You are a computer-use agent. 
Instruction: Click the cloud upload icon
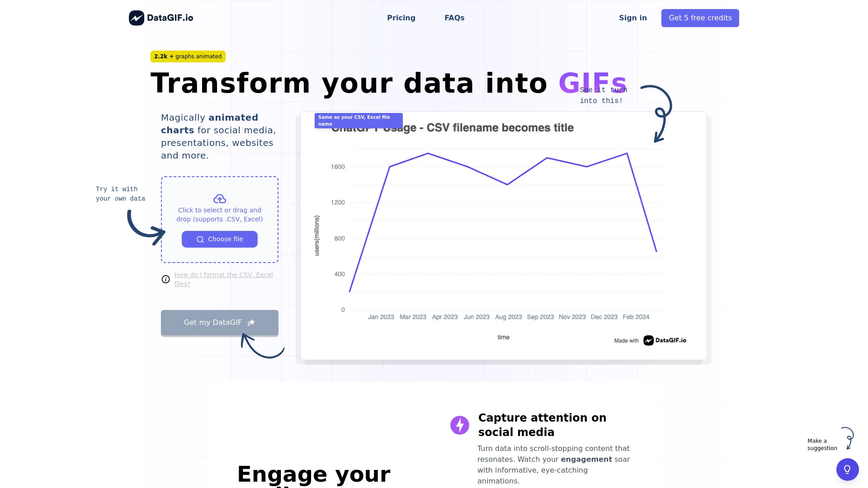click(x=219, y=198)
